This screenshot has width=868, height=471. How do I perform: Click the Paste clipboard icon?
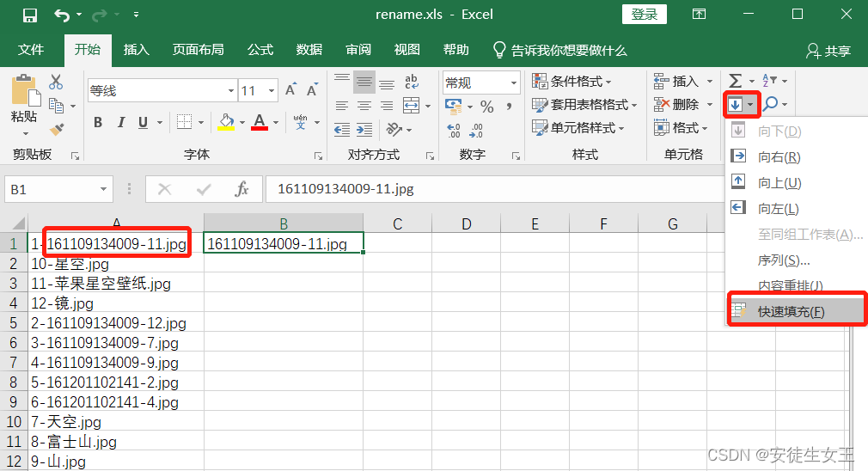coord(26,90)
